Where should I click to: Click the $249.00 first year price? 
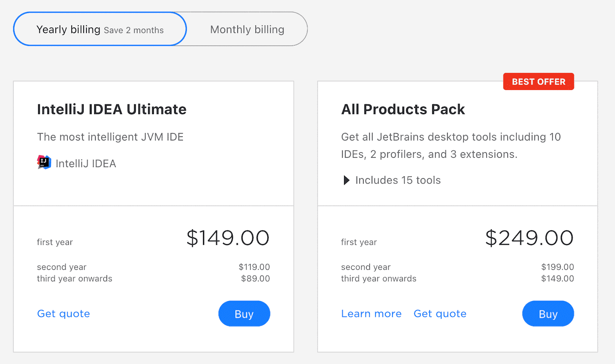pyautogui.click(x=529, y=238)
